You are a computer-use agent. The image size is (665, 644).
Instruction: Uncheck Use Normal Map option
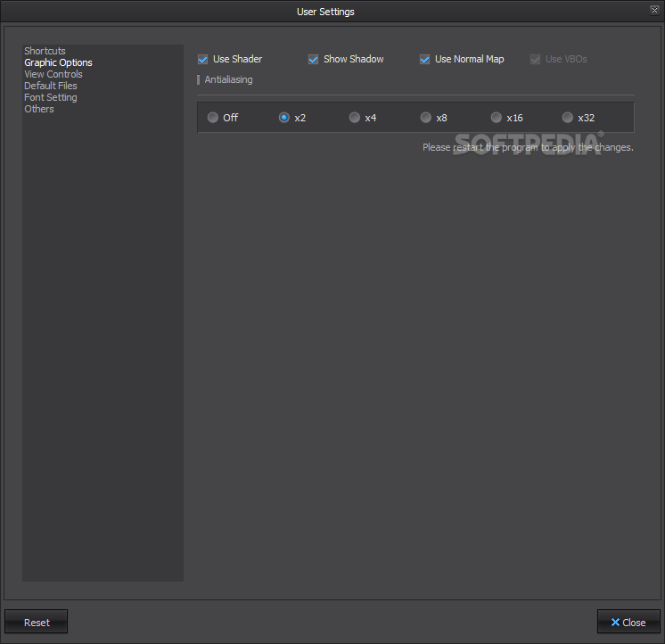click(x=424, y=60)
